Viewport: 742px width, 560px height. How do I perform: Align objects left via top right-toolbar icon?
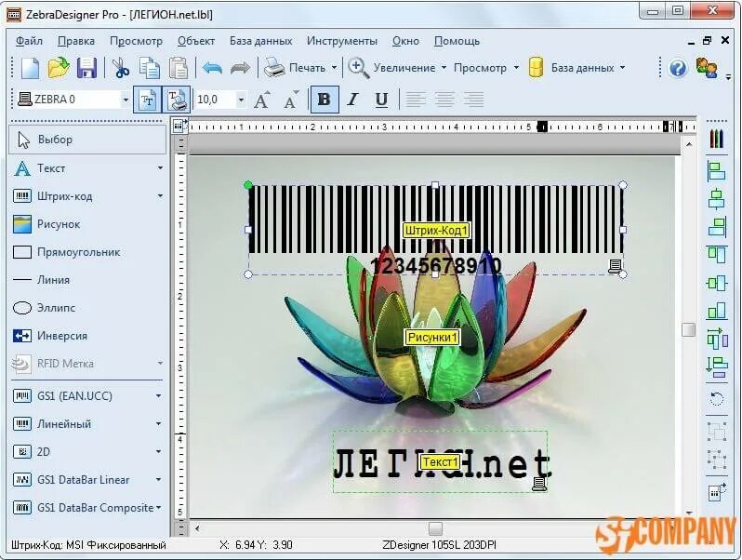tap(717, 171)
